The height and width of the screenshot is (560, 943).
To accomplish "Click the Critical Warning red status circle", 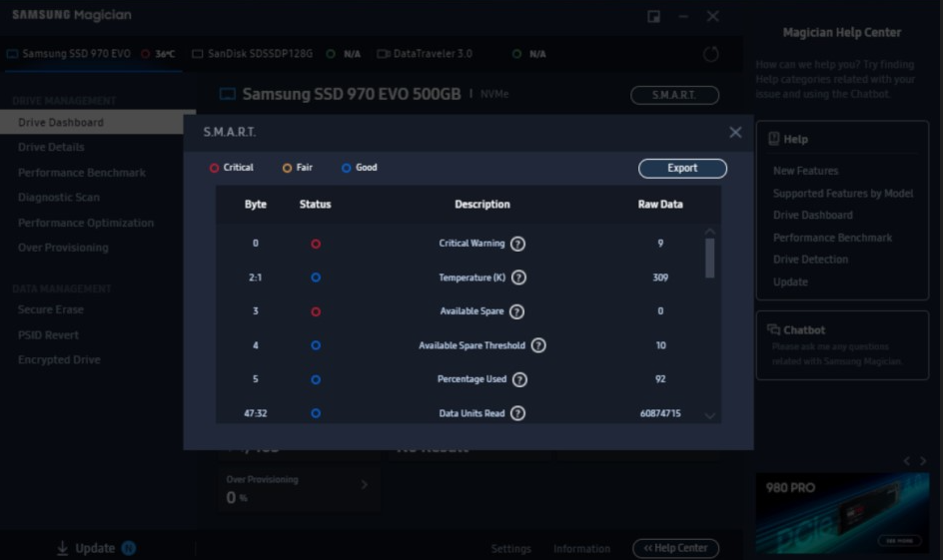I will pyautogui.click(x=316, y=244).
